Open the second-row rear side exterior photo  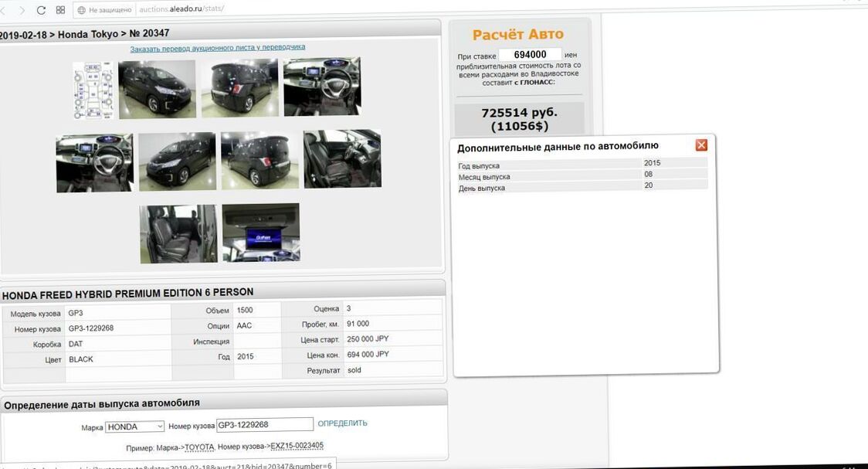click(x=259, y=160)
